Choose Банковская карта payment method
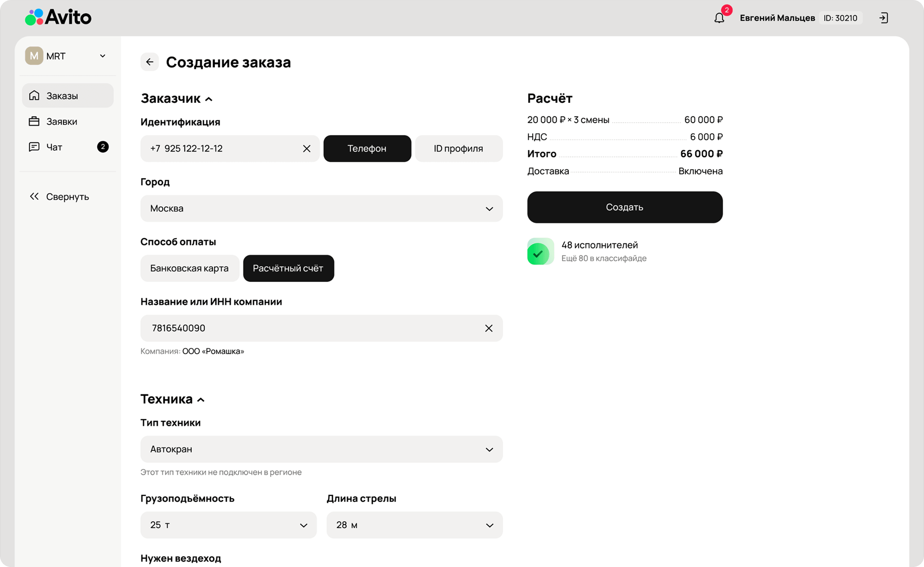Image resolution: width=924 pixels, height=567 pixels. point(189,268)
